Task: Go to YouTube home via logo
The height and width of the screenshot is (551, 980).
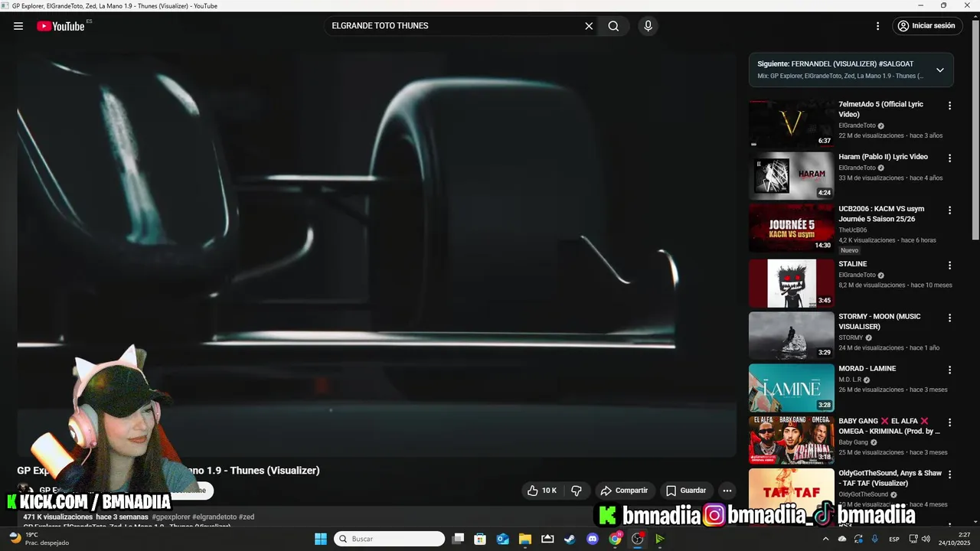Action: tap(60, 26)
